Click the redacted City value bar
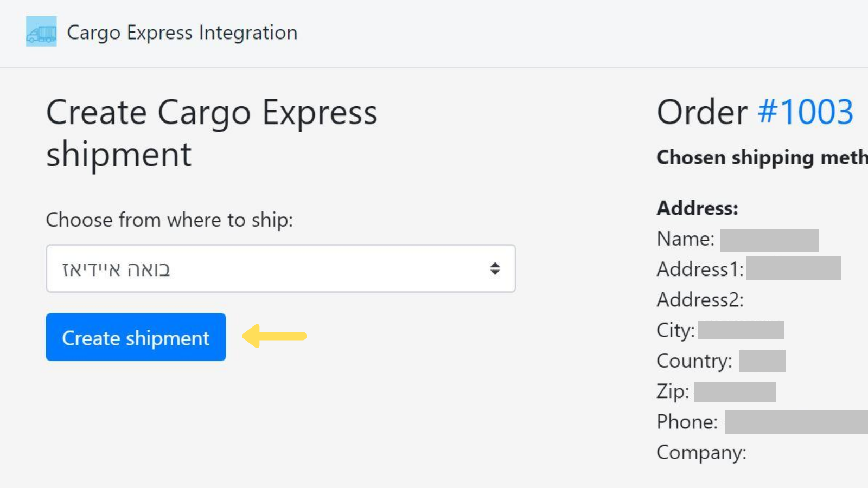Screen dimensions: 868x488 741,330
